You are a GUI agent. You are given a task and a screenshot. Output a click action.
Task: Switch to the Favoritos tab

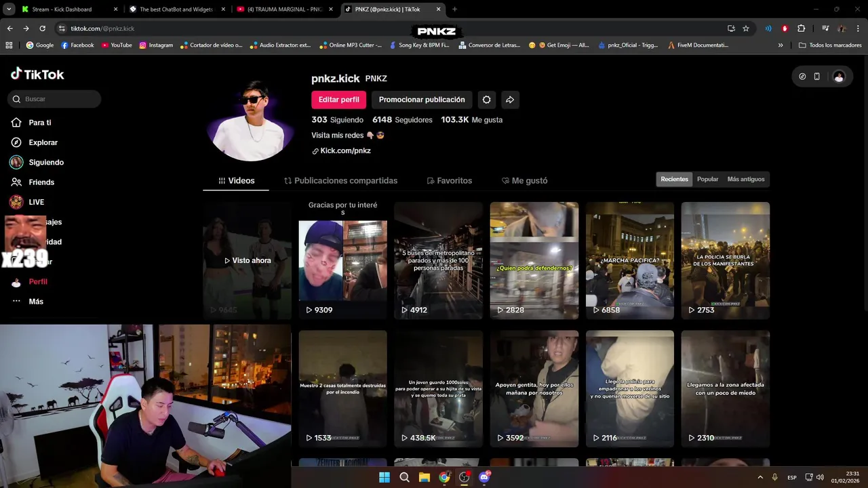pos(449,181)
